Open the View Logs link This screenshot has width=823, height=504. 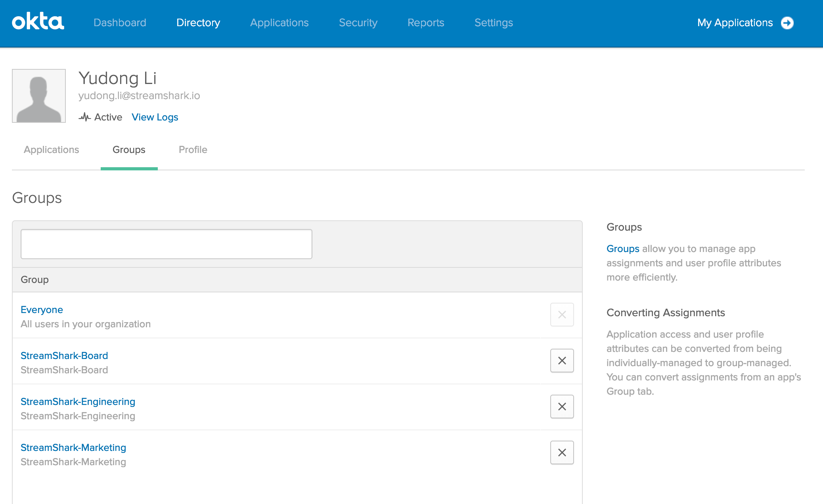pyautogui.click(x=155, y=117)
